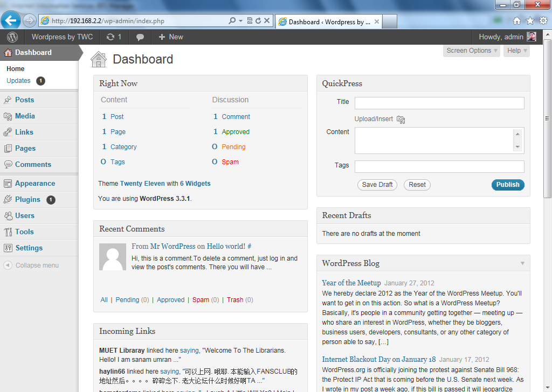This screenshot has height=392, width=552.
Task: Switch to the Dashboard browser tab
Action: pyautogui.click(x=328, y=22)
